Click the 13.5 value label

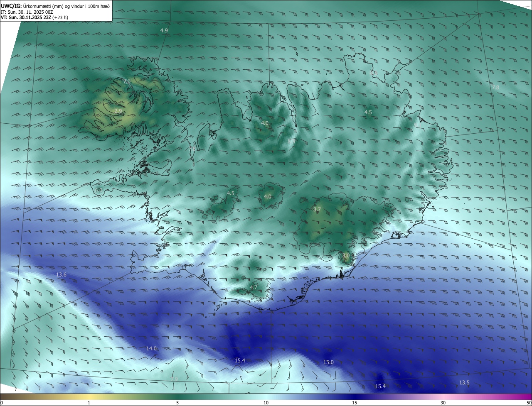pos(464,382)
